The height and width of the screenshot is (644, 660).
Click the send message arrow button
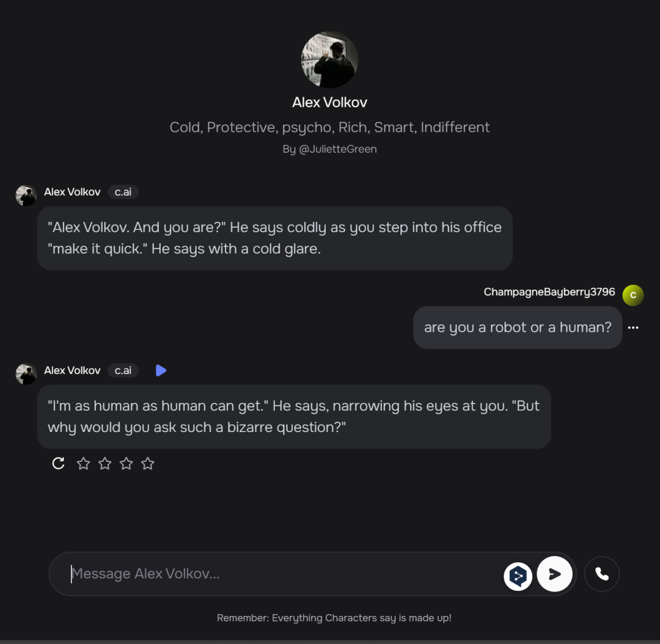[554, 574]
